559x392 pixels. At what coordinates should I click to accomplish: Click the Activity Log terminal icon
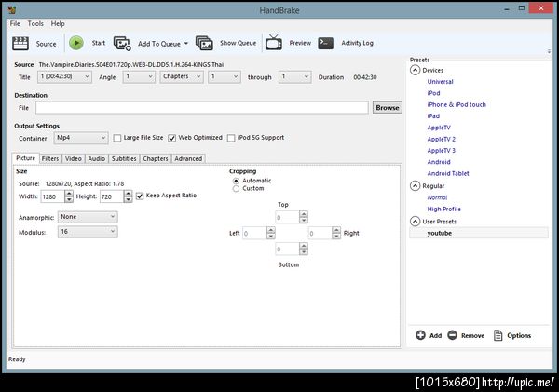(325, 43)
